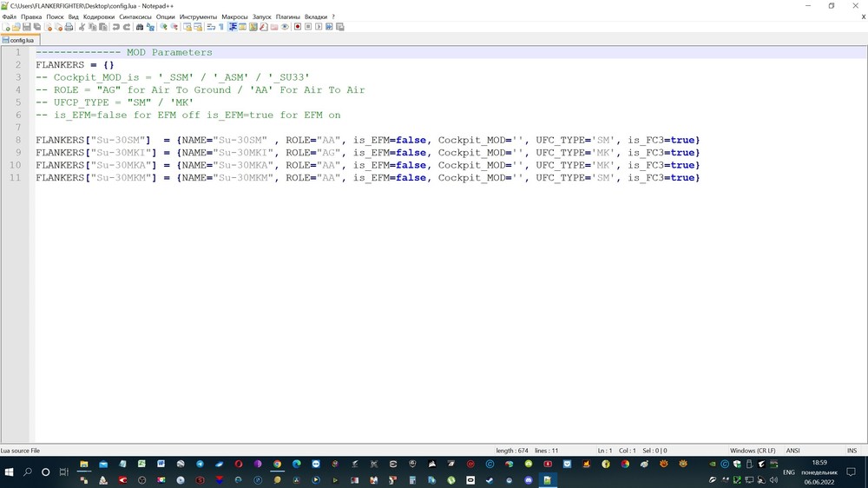The image size is (868, 488).
Task: Open the Файл menu
Action: 10,16
